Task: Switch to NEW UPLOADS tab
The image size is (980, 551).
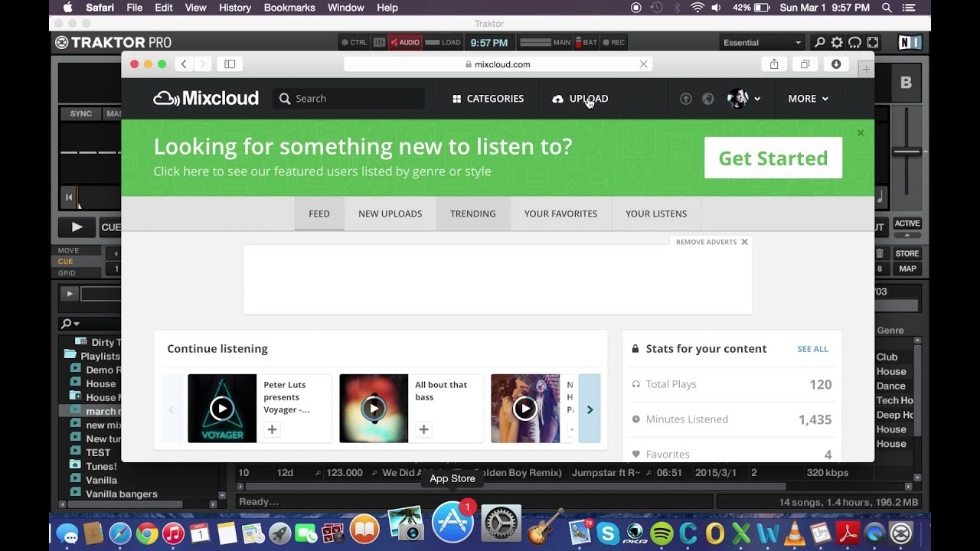Action: [x=390, y=214]
